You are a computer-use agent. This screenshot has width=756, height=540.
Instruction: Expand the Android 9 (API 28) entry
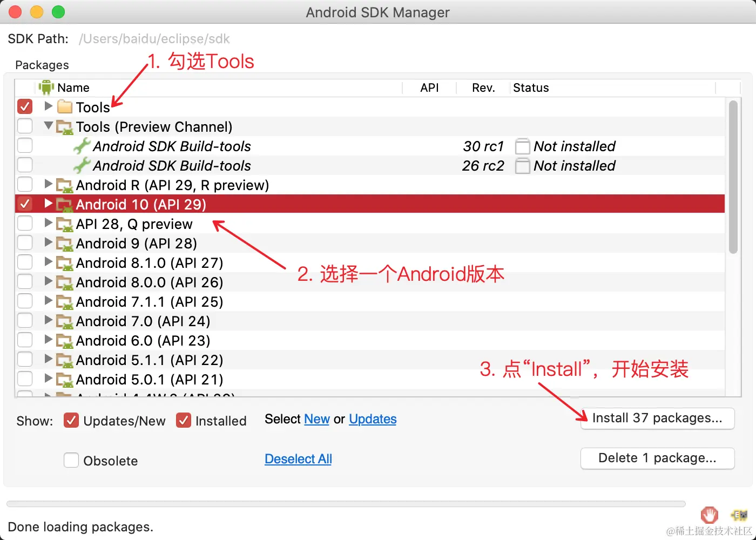pos(48,243)
